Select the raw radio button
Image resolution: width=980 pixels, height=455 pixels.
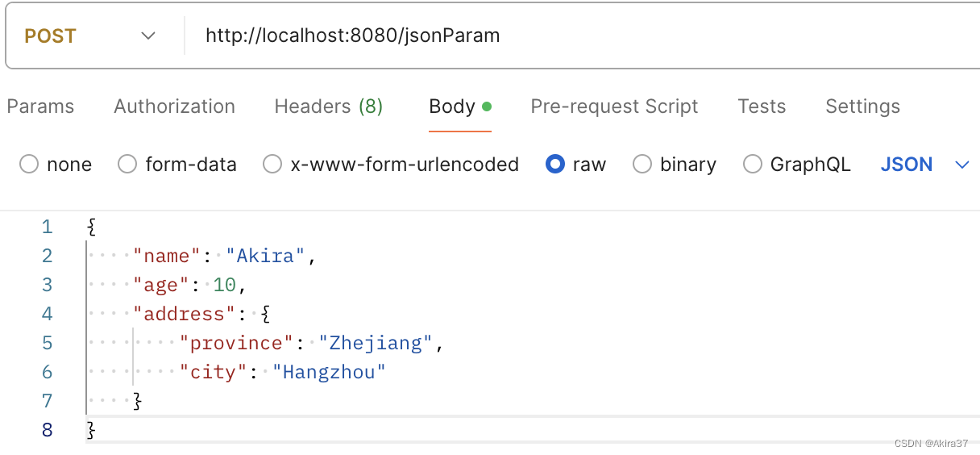(554, 165)
